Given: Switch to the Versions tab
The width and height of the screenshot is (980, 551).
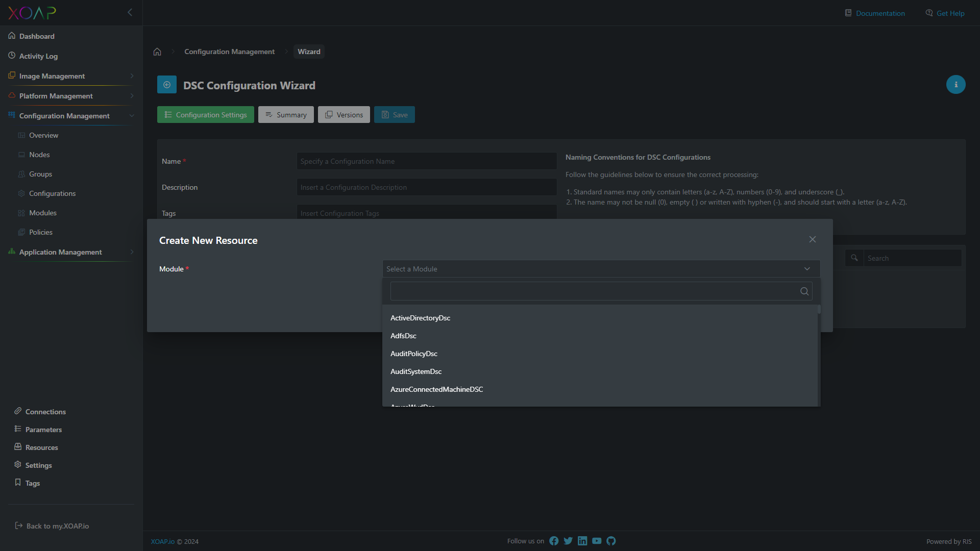Looking at the screenshot, I should coord(344,115).
